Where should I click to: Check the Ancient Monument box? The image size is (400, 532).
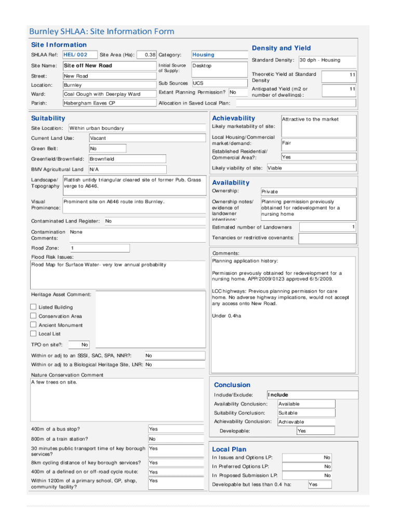pyautogui.click(x=34, y=325)
